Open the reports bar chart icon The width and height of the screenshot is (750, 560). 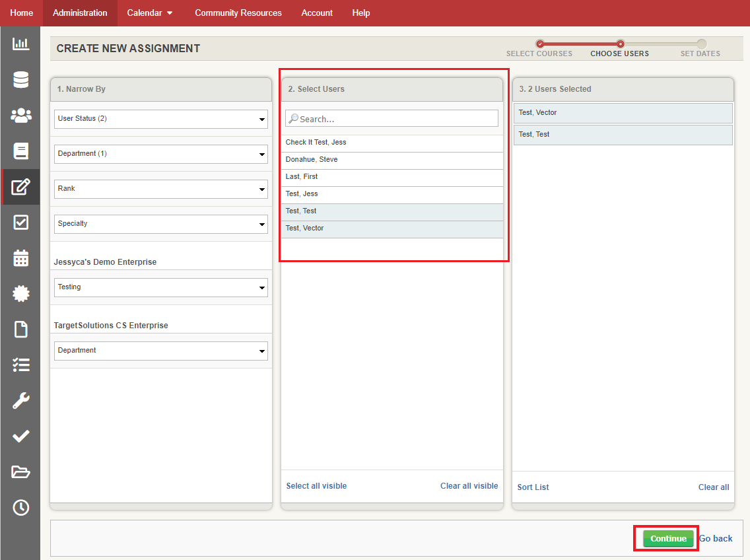click(x=20, y=44)
